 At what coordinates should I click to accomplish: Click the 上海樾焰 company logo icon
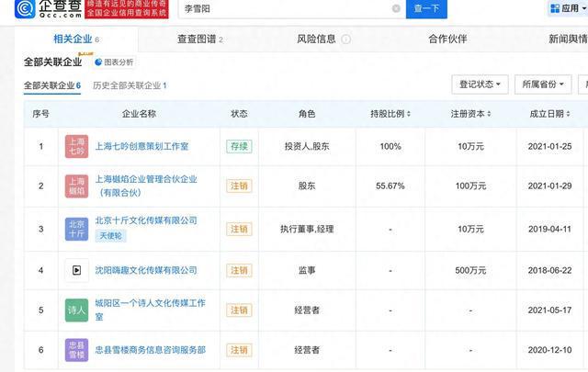pyautogui.click(x=77, y=186)
